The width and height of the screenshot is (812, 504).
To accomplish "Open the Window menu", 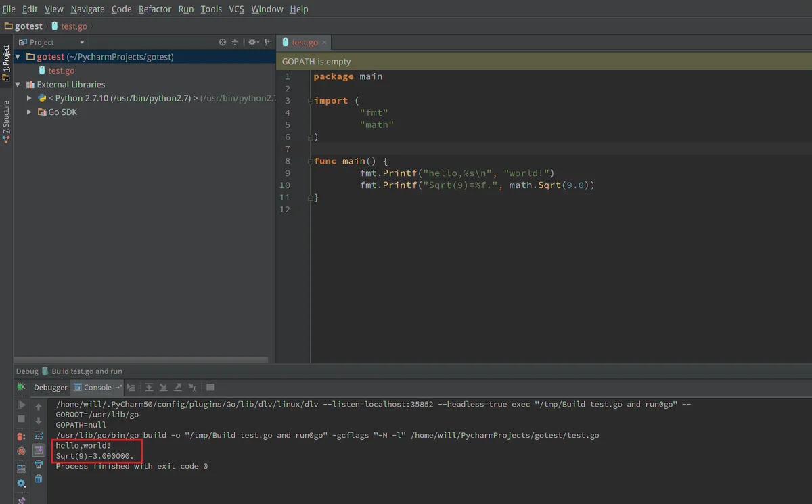I will coord(267,9).
